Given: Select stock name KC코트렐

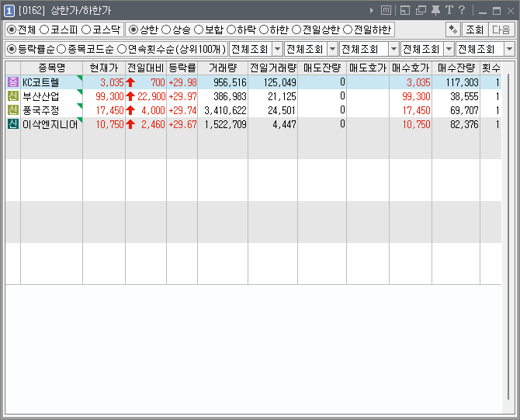Looking at the screenshot, I should (40, 82).
